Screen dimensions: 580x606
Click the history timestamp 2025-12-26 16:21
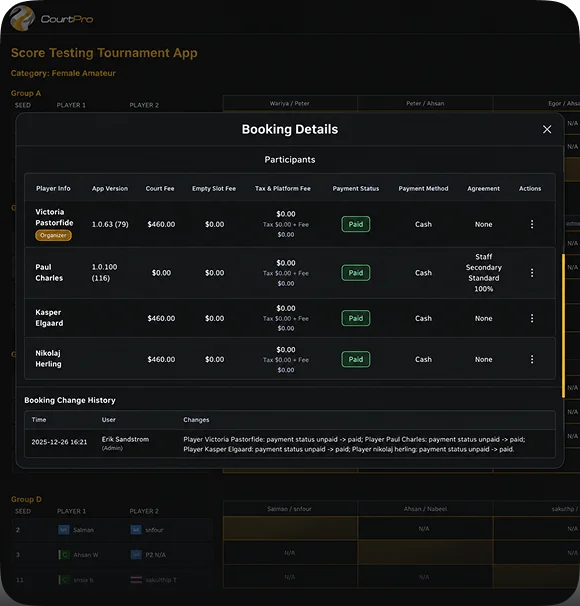(x=59, y=442)
